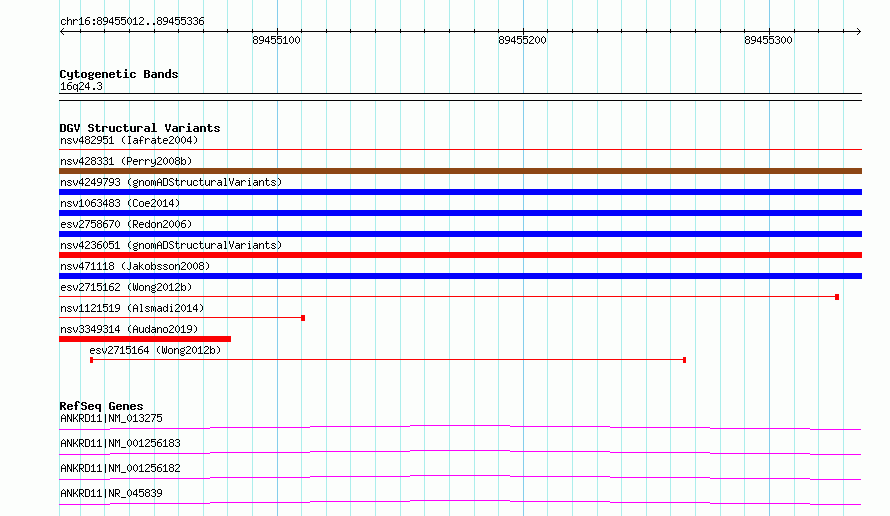Click the magenta line for NM_001256183
890x516 pixels.
pos(460,452)
